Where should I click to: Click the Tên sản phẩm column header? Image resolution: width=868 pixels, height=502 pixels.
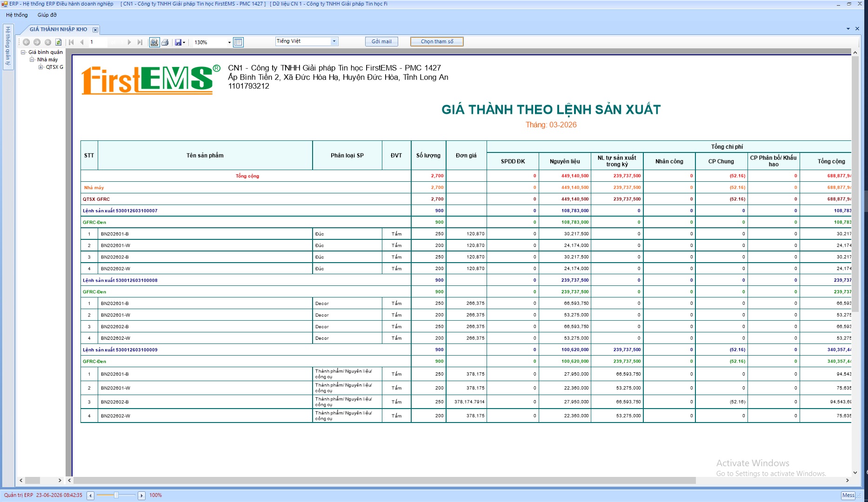205,155
